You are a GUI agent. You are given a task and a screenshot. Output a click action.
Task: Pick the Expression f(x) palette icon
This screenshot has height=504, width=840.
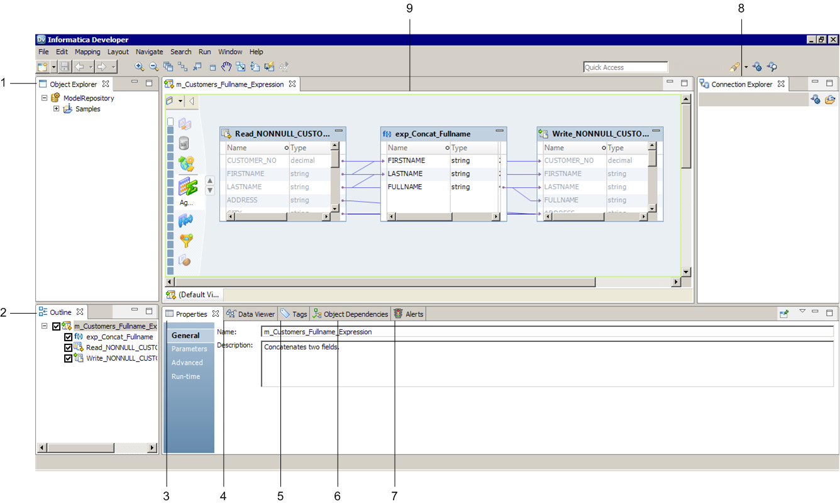(x=185, y=220)
